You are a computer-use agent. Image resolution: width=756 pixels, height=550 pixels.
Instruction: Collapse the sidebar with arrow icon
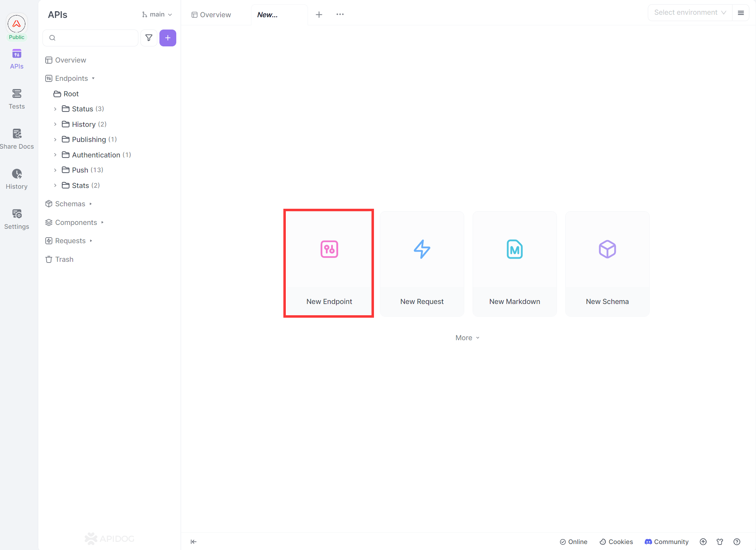click(x=193, y=542)
